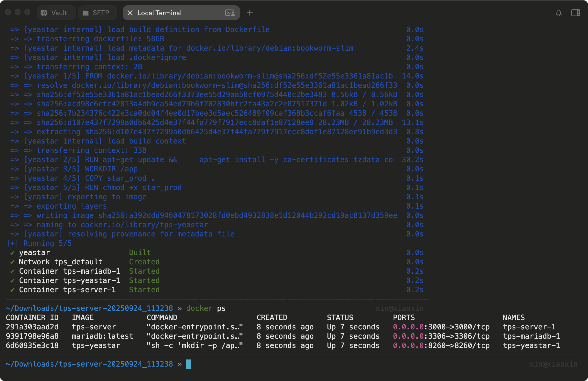The image size is (588, 381).
Task: Click the Vault safe icon
Action: pos(44,13)
